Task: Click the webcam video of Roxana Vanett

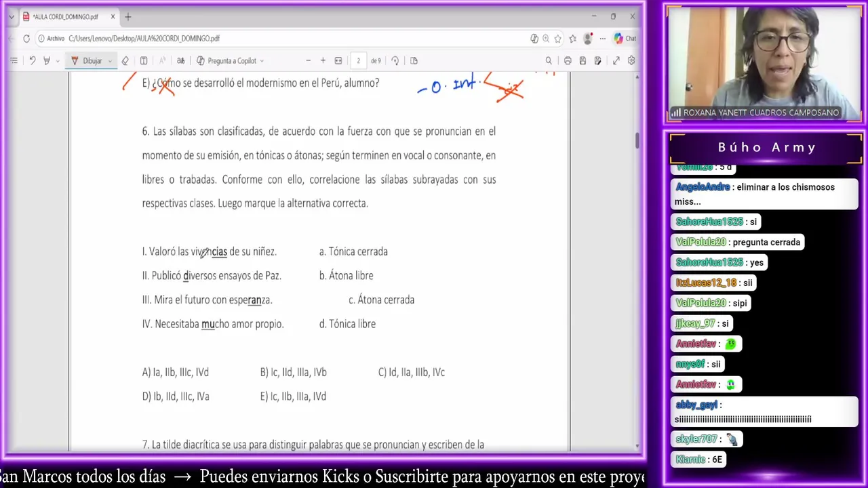Action: point(765,64)
